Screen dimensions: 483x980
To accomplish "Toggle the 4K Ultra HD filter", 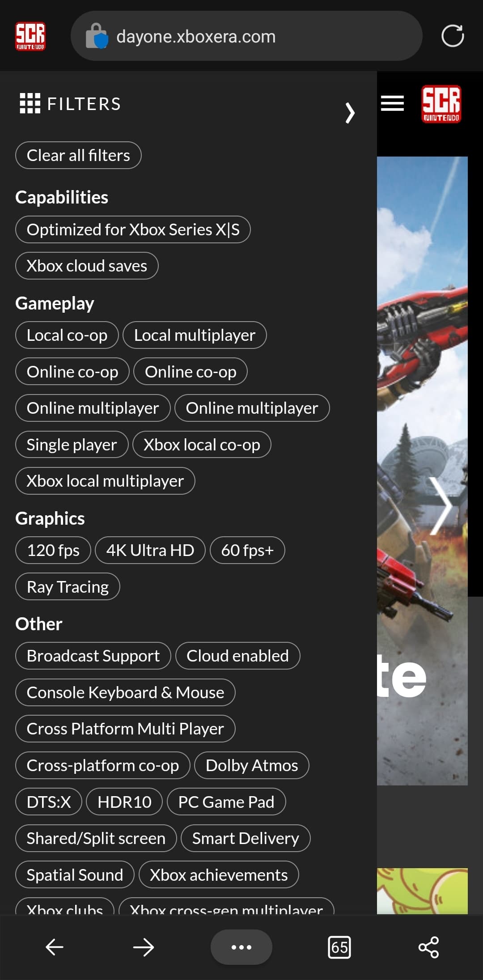I will pyautogui.click(x=150, y=550).
